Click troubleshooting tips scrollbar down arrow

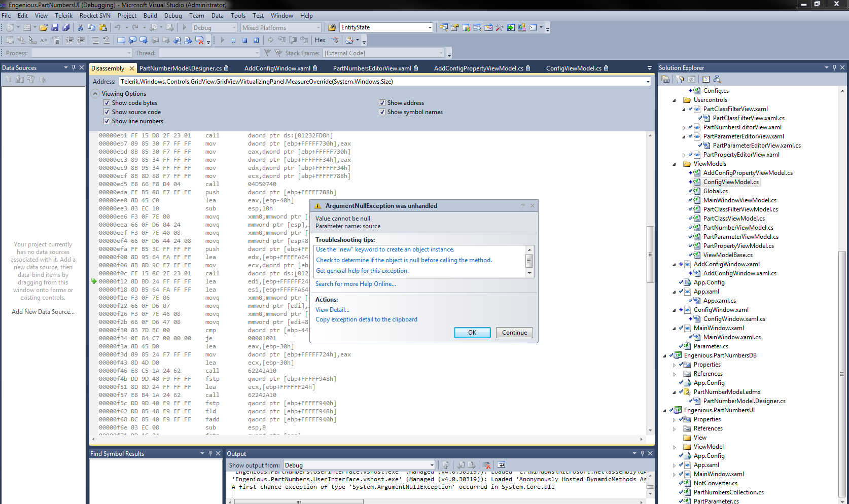529,273
